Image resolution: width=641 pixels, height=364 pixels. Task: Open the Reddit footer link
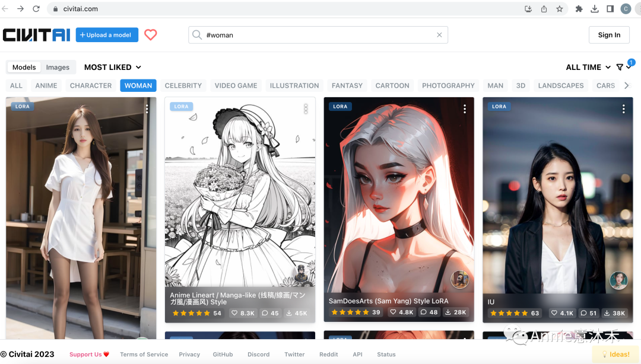329,354
